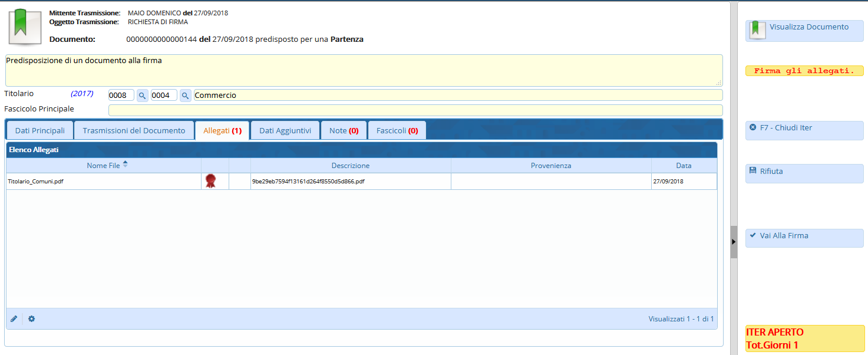The width and height of the screenshot is (868, 355).
Task: Click the pencil edit icon below attachments list
Action: click(14, 319)
